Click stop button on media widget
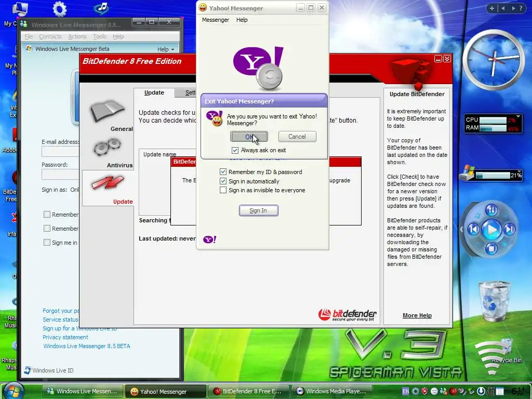532x399 pixels. tap(491, 249)
